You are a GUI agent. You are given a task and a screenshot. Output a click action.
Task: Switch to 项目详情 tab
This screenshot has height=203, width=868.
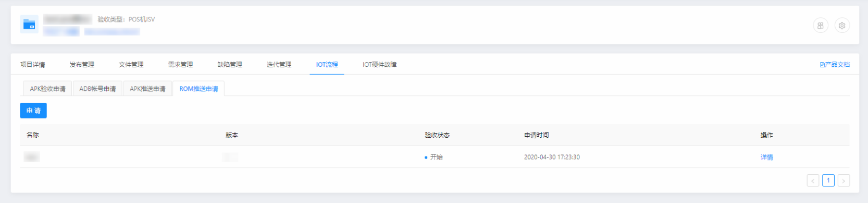click(x=32, y=65)
